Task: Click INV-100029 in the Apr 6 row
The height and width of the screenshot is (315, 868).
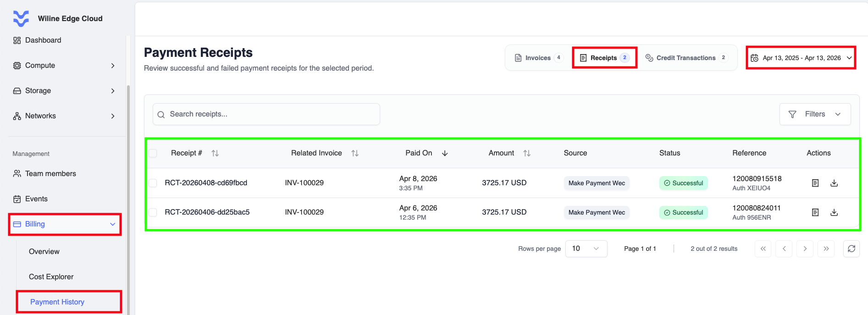Action: pyautogui.click(x=304, y=212)
